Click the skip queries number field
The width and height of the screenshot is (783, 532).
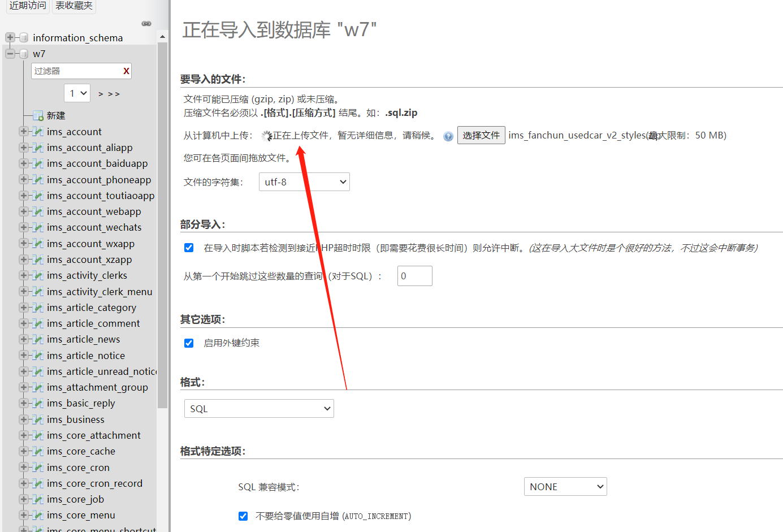[x=415, y=276]
